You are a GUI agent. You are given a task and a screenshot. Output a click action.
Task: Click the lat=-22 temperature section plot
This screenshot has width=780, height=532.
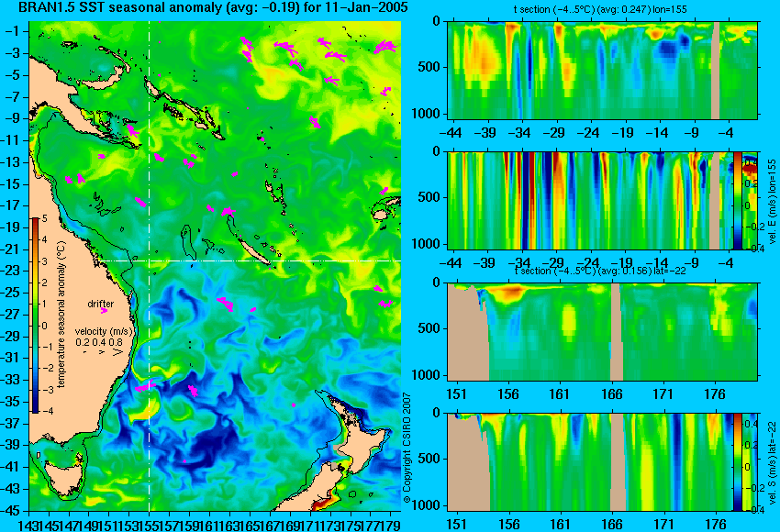tap(602, 332)
